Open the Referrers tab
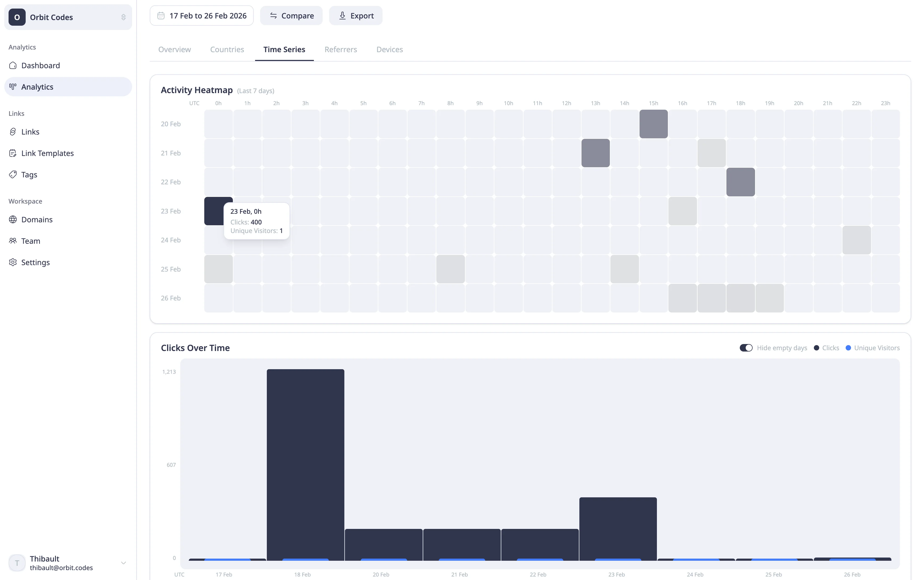Image resolution: width=924 pixels, height=580 pixels. 341,49
